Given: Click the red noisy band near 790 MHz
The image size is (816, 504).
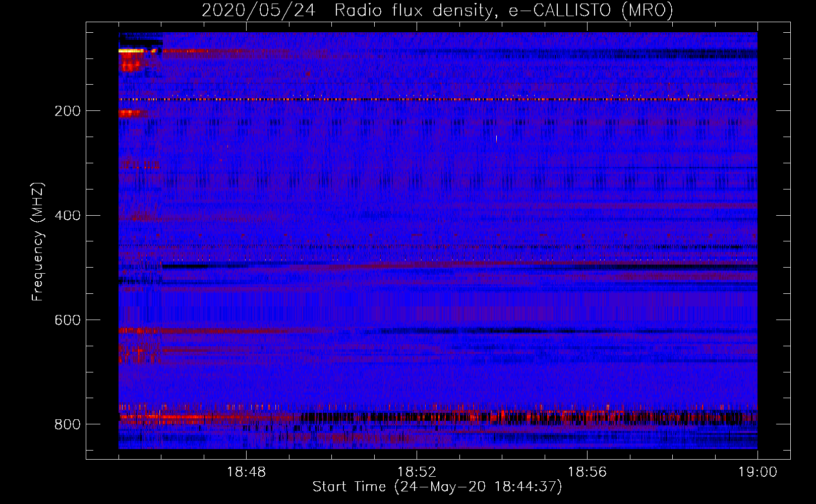Looking at the screenshot, I should [x=438, y=417].
